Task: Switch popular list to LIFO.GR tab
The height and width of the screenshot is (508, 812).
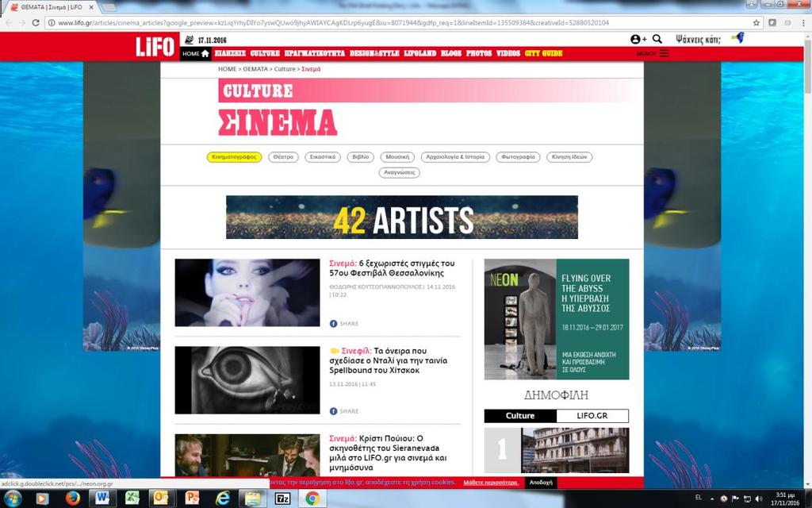Action: tap(592, 416)
